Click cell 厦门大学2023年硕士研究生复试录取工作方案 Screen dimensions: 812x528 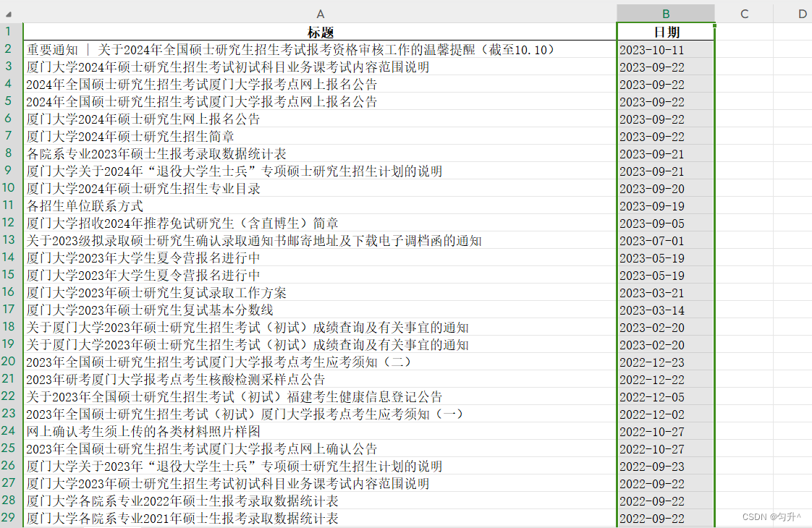coord(320,292)
